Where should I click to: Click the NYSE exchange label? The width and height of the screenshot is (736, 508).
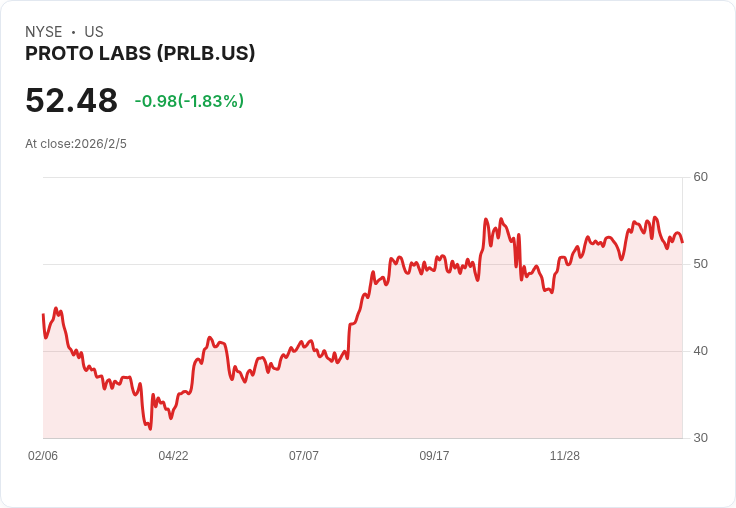click(44, 32)
